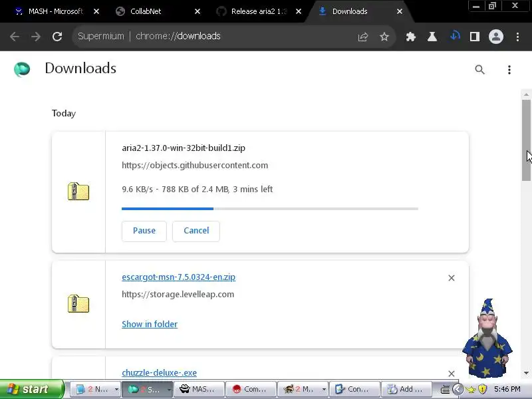Viewport: 532px width, 399px height.
Task: Open the flask experiments icon
Action: pyautogui.click(x=432, y=37)
